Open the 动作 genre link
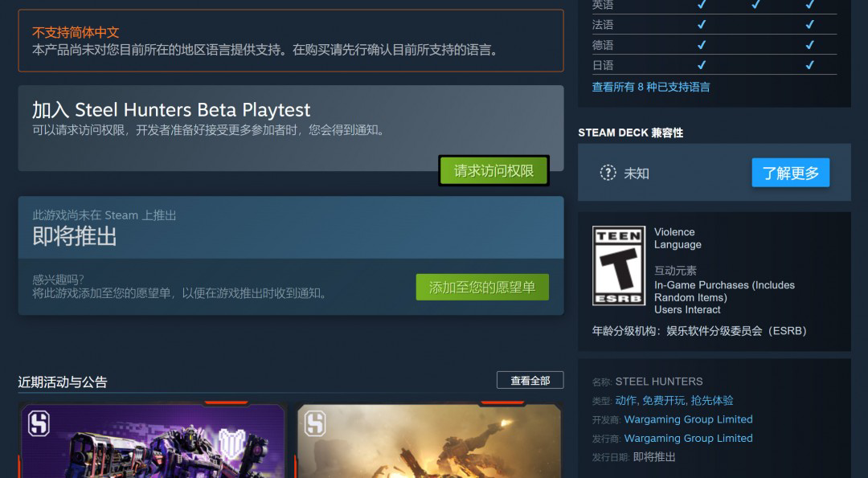The width and height of the screenshot is (868, 478). (x=625, y=401)
